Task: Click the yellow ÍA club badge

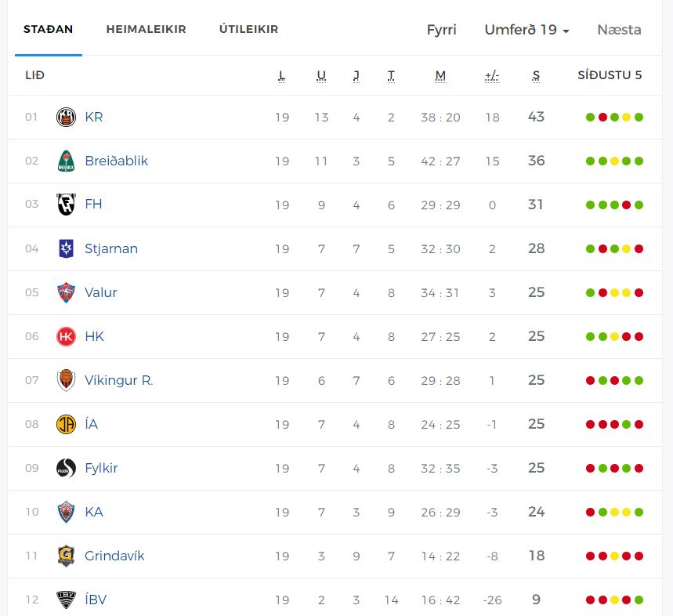Action: (66, 424)
